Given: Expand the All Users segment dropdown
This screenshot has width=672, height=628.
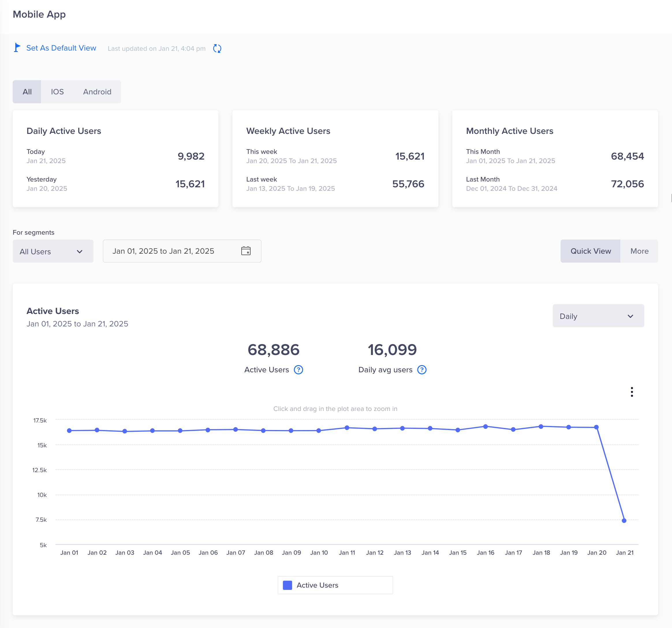Looking at the screenshot, I should [x=53, y=251].
